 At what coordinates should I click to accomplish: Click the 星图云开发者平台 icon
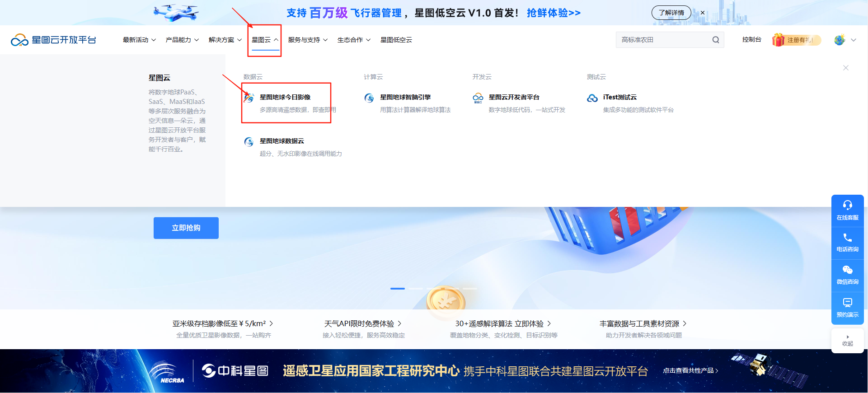(478, 98)
